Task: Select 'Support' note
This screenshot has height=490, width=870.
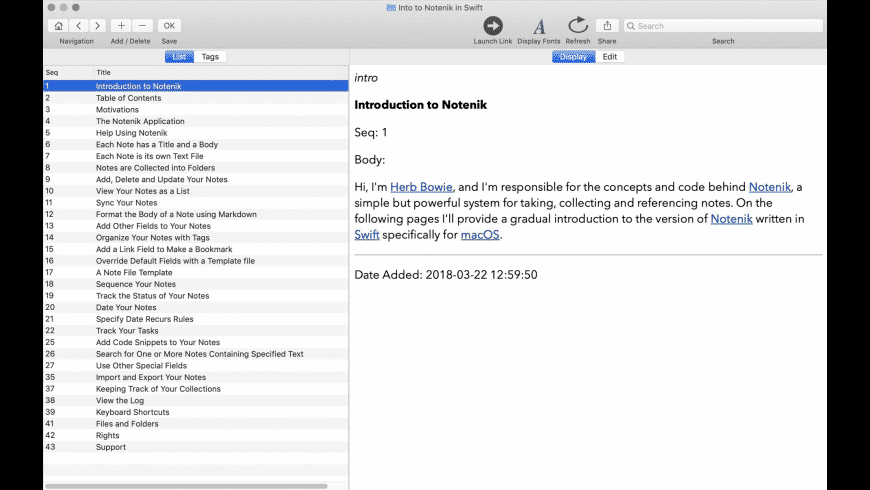Action: tap(196, 447)
